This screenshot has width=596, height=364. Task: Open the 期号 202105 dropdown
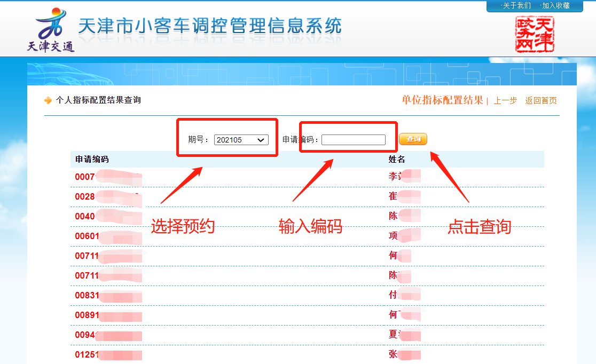coord(241,140)
